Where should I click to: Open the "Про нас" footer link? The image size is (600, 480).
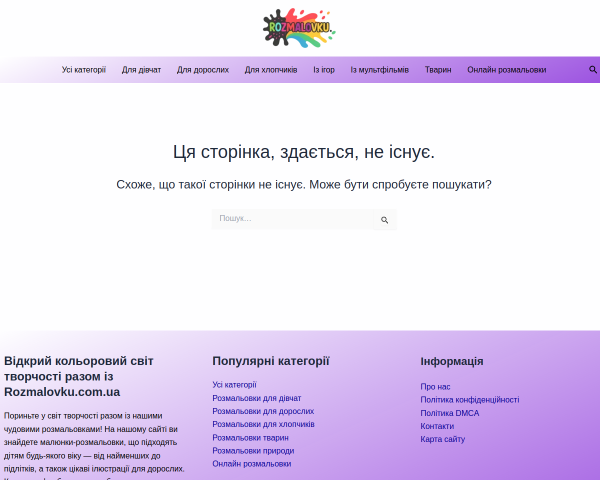[435, 387]
